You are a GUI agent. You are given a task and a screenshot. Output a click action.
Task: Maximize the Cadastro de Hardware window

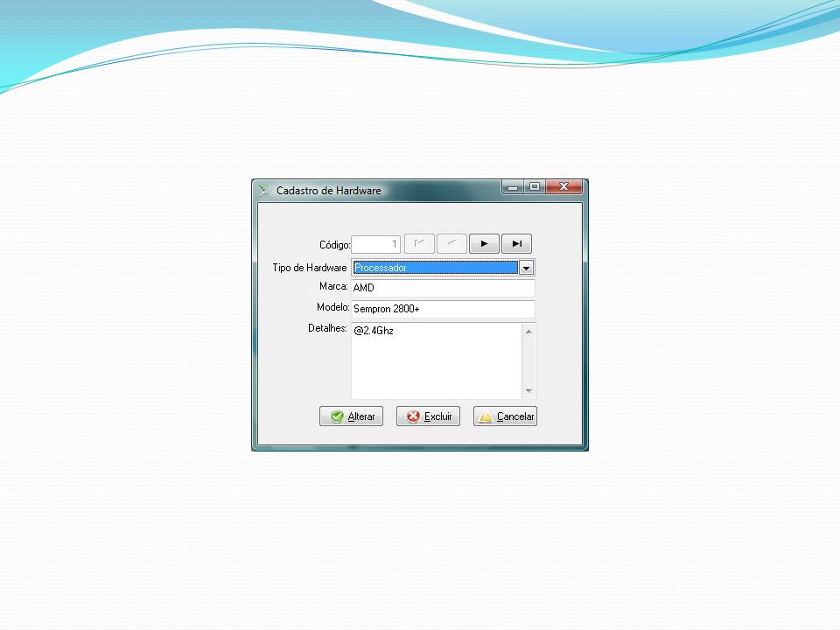click(x=534, y=187)
